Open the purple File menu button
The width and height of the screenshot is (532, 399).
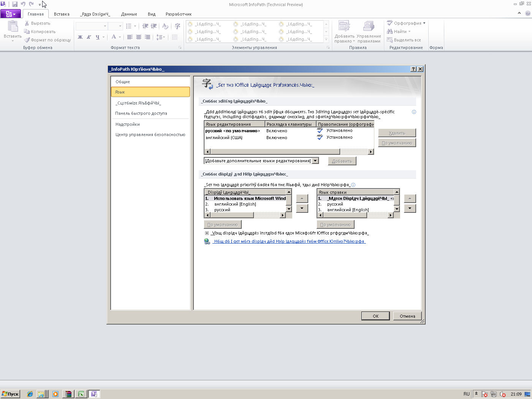[11, 14]
